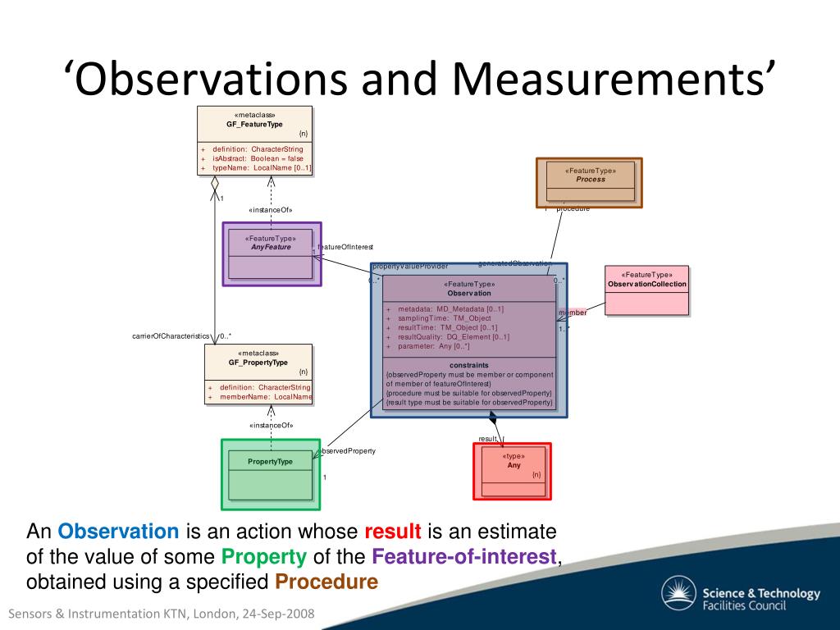840x630 pixels.
Task: Click the 'result' association label
Action: pyautogui.click(x=487, y=439)
